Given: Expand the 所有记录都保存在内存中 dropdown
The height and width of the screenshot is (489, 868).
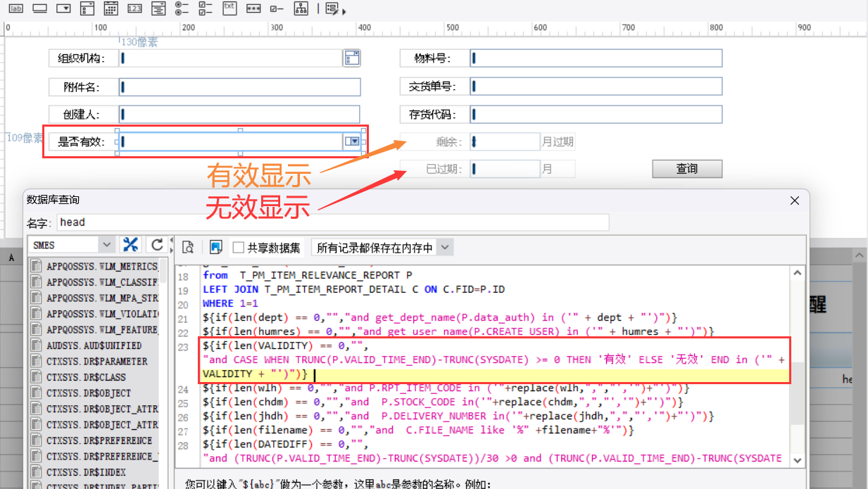Looking at the screenshot, I should coord(445,247).
